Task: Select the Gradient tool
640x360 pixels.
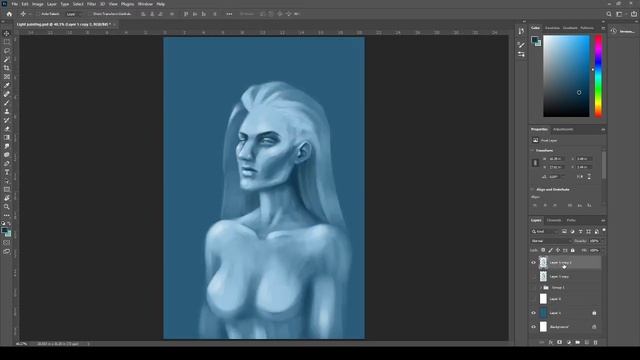Action: pyautogui.click(x=7, y=138)
